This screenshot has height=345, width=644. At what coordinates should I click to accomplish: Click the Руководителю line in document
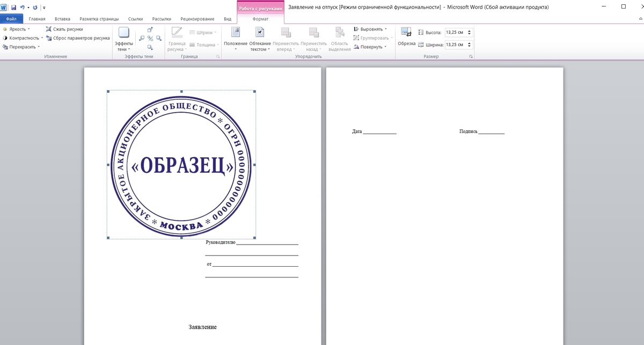click(x=252, y=243)
